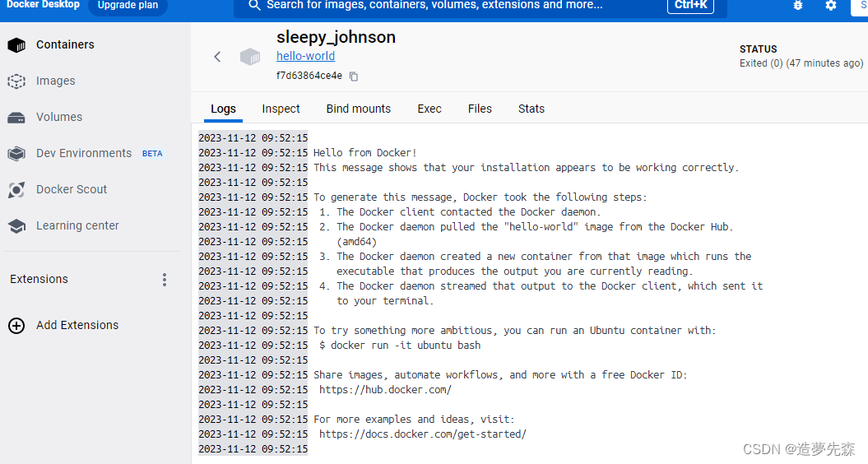Click the Add Extensions plus icon
The width and height of the screenshot is (868, 464).
[x=16, y=326]
